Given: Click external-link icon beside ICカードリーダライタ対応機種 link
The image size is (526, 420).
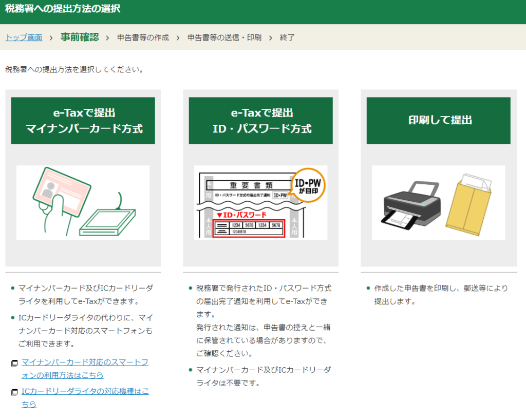Looking at the screenshot, I should pyautogui.click(x=14, y=392).
